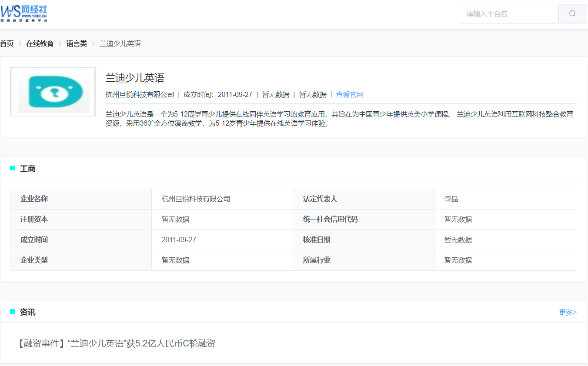This screenshot has width=588, height=366.
Task: Click the 成立时间 label in the table
Action: click(x=81, y=240)
